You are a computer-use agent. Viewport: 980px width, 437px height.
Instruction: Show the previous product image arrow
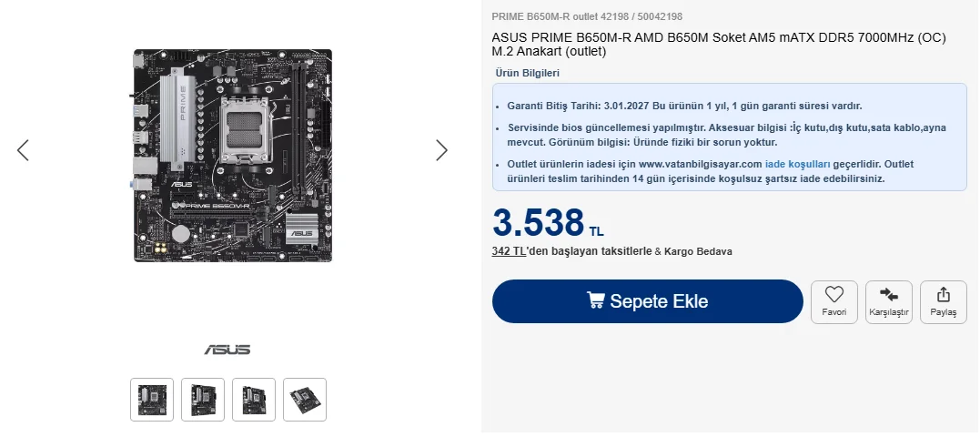tap(23, 150)
